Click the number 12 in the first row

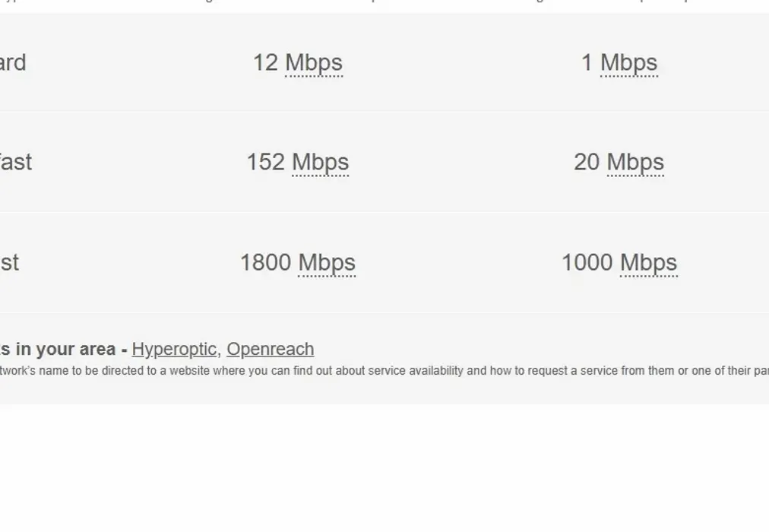265,63
